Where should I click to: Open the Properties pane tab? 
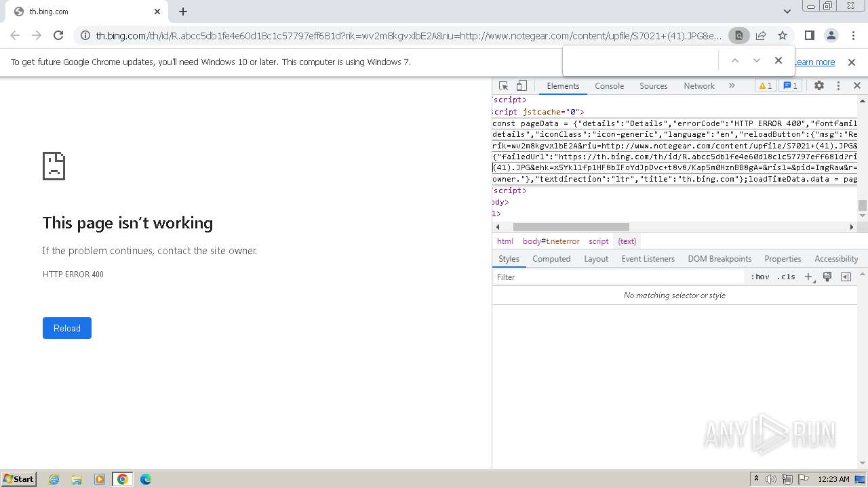coord(783,259)
